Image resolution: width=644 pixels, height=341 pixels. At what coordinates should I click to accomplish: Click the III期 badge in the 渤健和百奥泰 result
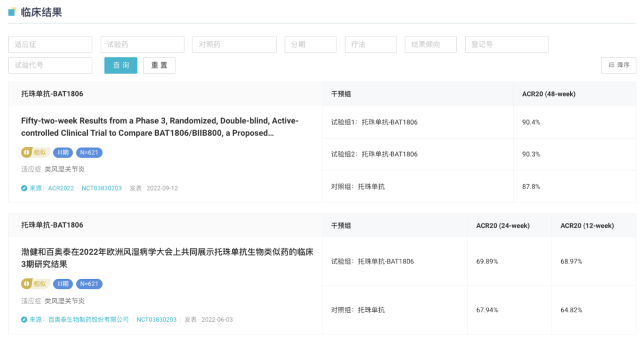pos(63,284)
